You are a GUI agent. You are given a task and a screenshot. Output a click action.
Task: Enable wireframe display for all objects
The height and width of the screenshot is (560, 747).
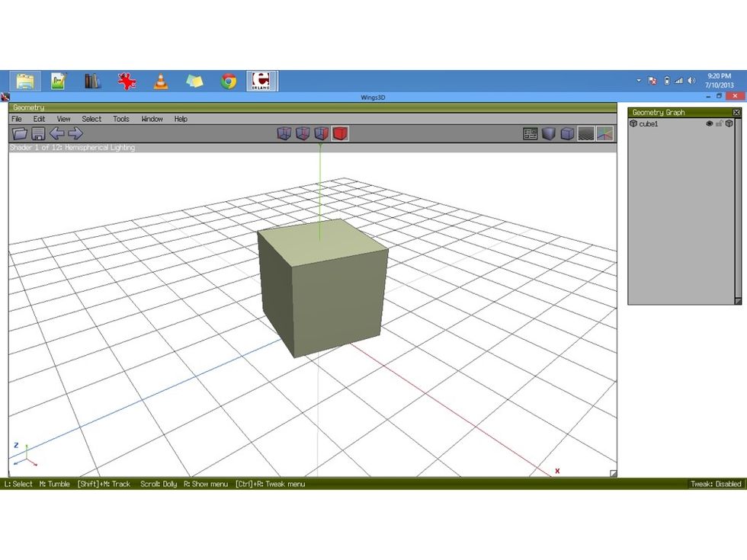(x=568, y=133)
